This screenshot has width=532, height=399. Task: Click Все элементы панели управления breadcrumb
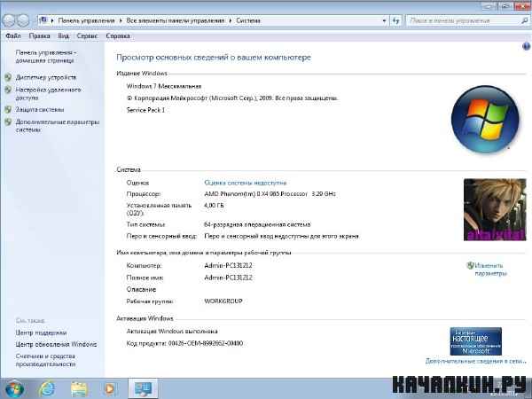pos(176,20)
